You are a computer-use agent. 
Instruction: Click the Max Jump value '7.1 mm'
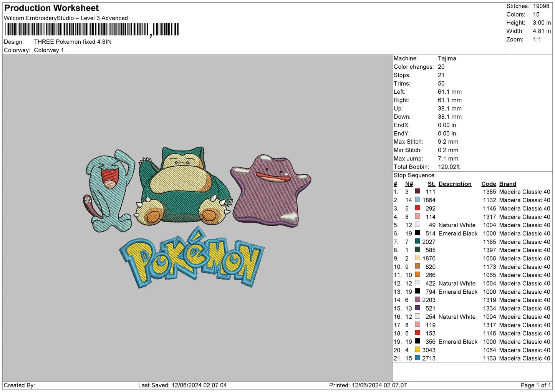coord(448,159)
